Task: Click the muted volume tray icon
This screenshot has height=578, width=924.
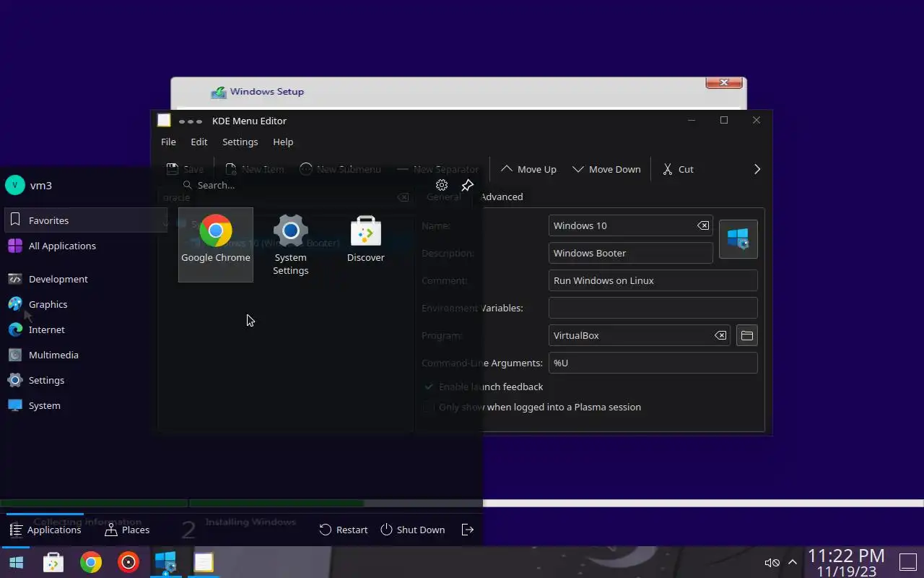Action: 772,562
